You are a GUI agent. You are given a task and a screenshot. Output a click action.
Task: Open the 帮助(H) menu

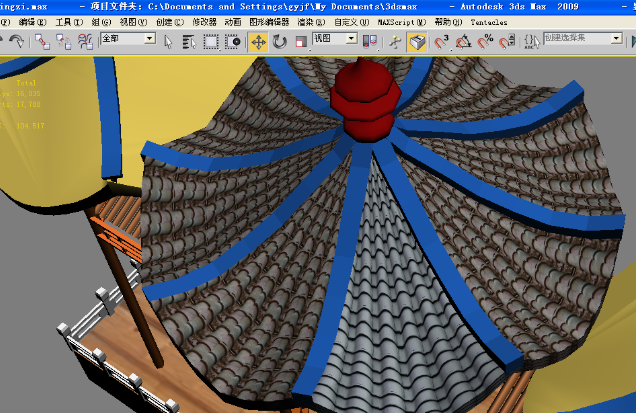[449, 22]
